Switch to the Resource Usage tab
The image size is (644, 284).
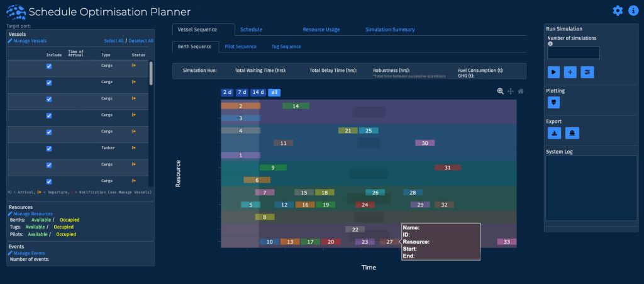coord(321,30)
